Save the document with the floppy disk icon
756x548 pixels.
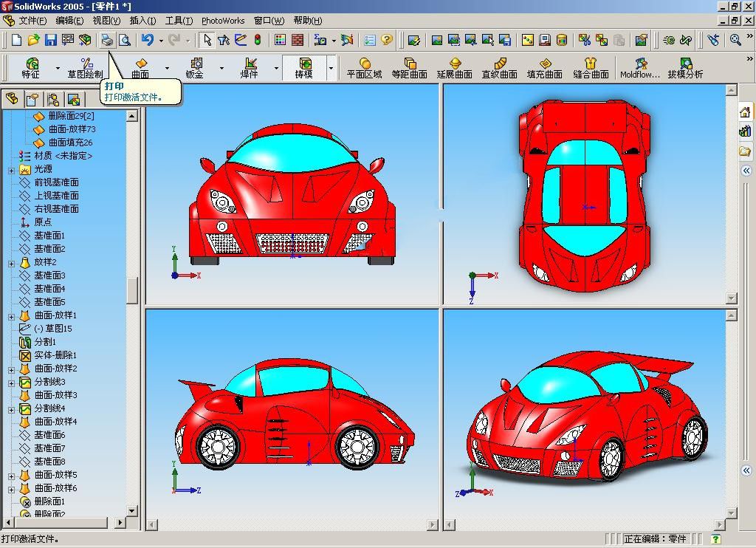pyautogui.click(x=51, y=40)
